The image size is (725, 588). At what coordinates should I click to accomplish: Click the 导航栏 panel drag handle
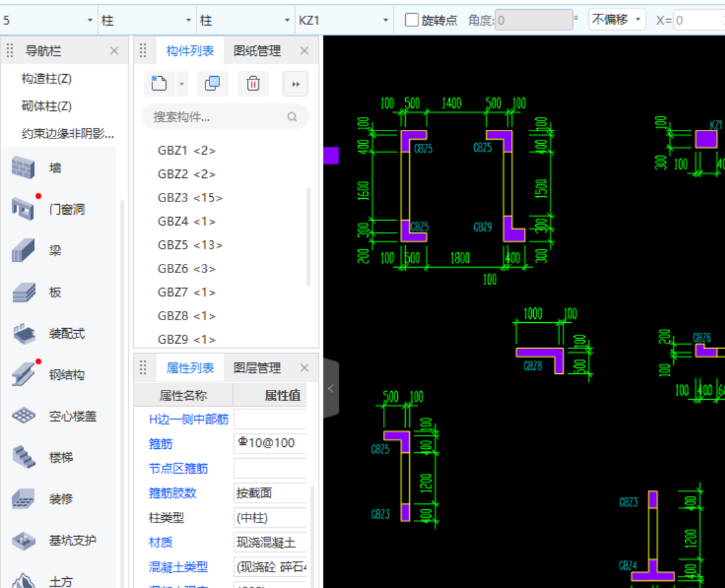tap(10, 51)
